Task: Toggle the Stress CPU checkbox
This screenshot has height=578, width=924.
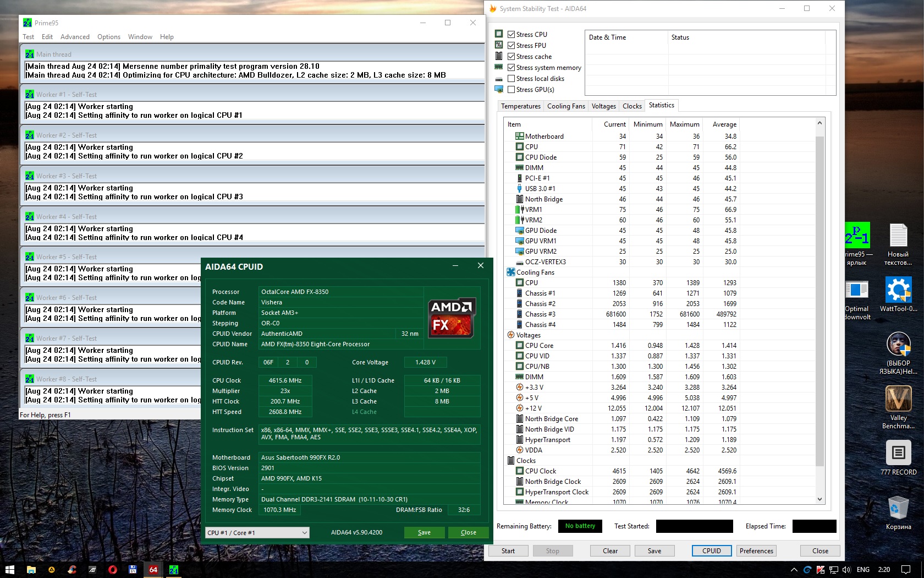Action: (512, 34)
